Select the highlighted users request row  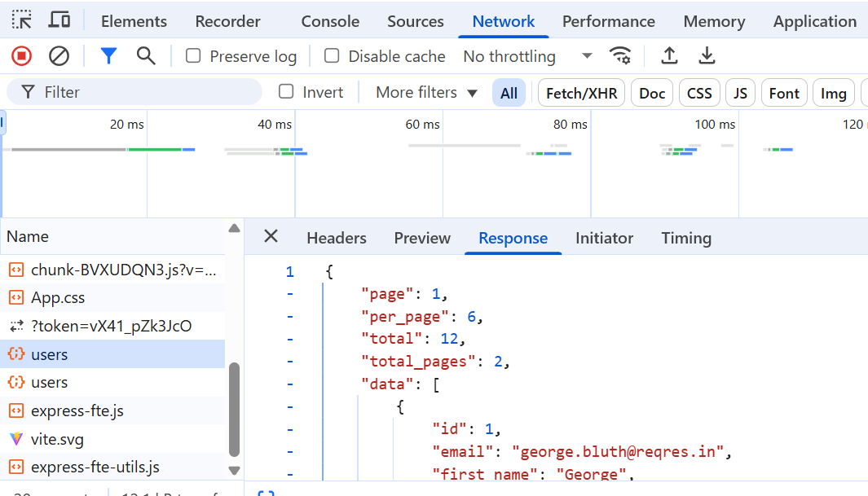coord(112,354)
